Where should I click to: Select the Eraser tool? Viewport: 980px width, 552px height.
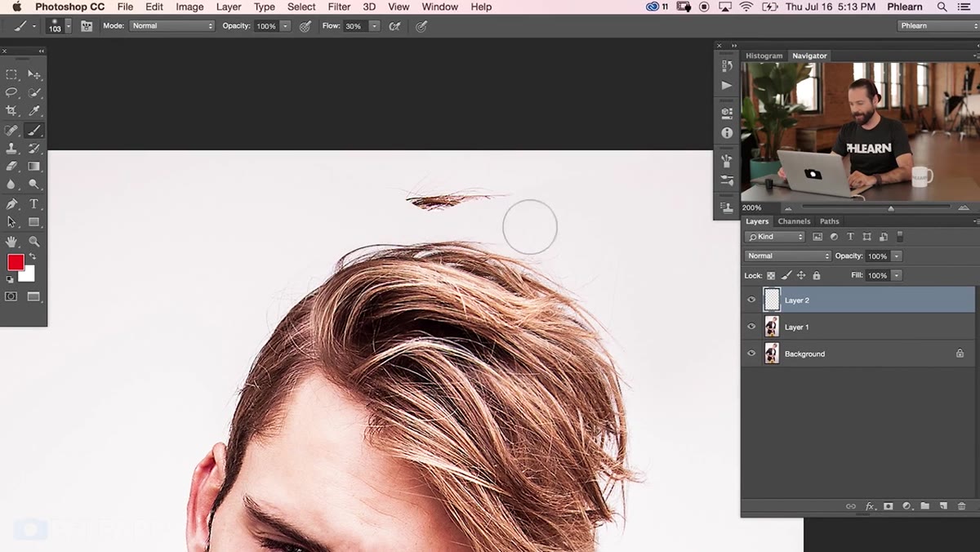click(11, 167)
